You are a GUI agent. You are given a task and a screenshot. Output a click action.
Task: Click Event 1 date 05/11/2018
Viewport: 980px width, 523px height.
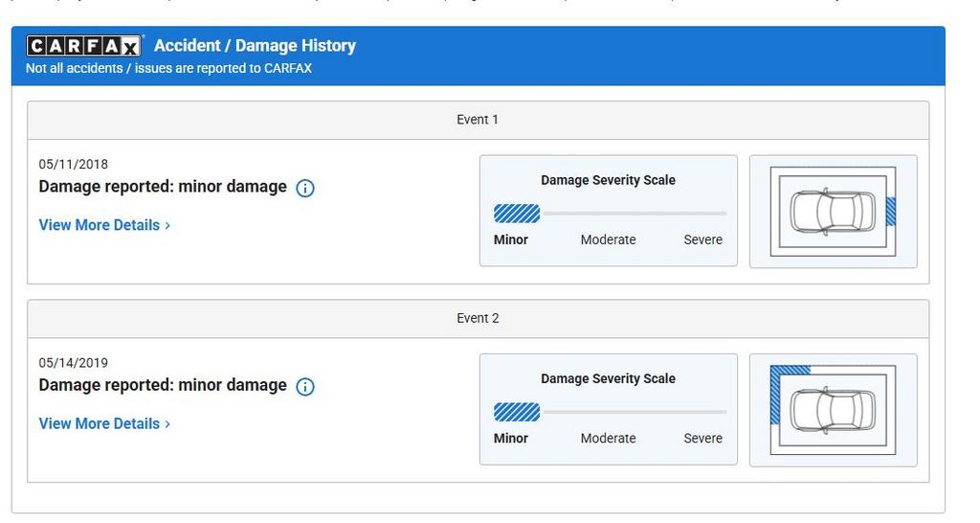73,165
